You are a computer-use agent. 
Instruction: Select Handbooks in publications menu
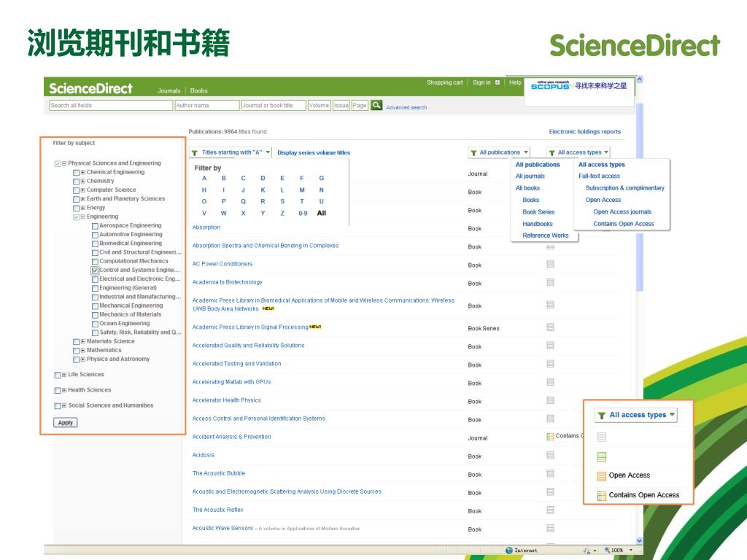coord(538,224)
